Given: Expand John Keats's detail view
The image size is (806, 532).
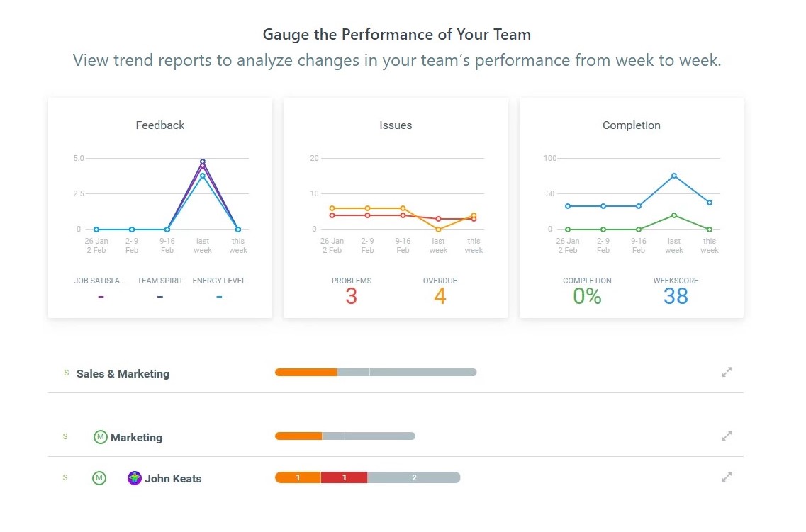Looking at the screenshot, I should [x=726, y=477].
